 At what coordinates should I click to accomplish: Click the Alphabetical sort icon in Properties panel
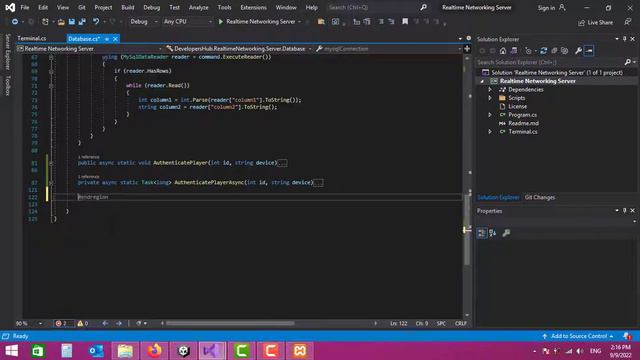[x=493, y=233]
